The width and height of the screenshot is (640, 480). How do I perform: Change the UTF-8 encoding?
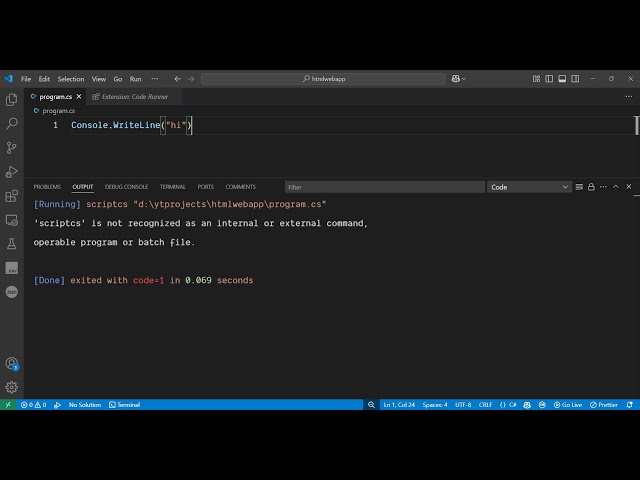[463, 404]
